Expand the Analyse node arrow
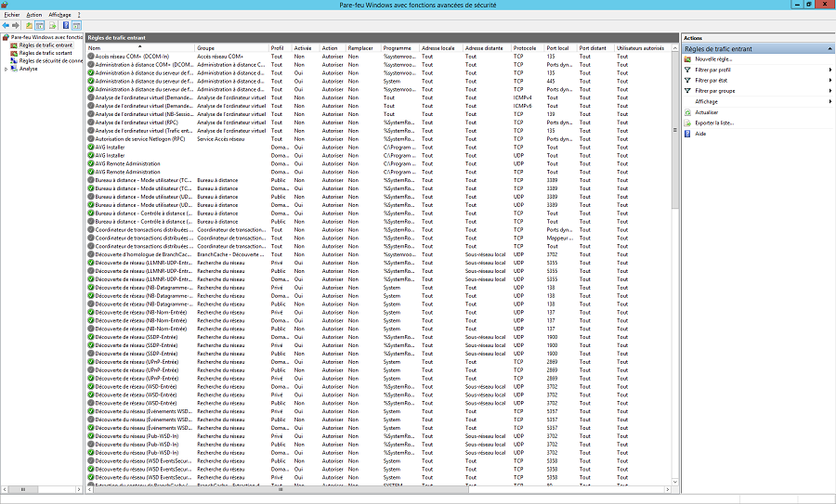 click(6, 69)
